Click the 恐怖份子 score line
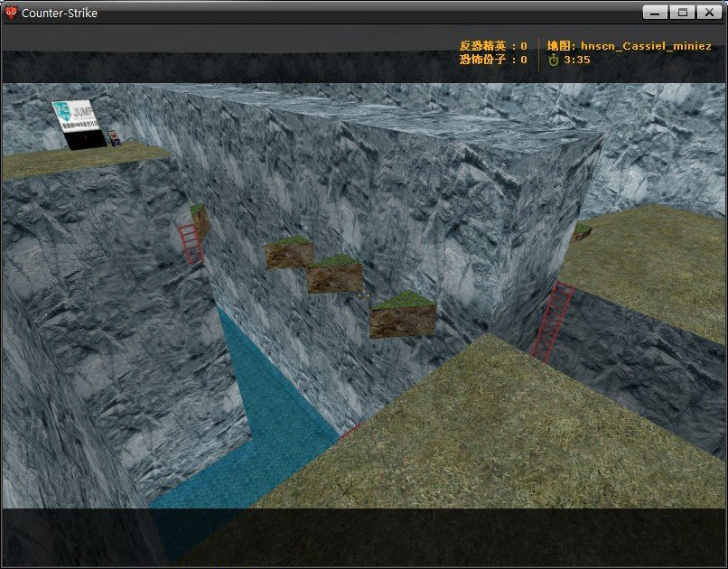The height and width of the screenshot is (569, 728). (493, 60)
